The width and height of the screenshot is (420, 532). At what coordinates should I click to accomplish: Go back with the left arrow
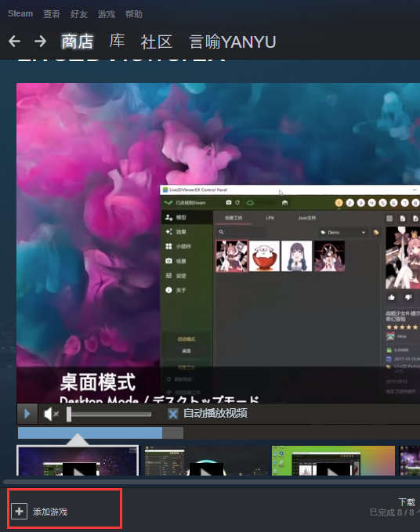tap(14, 42)
